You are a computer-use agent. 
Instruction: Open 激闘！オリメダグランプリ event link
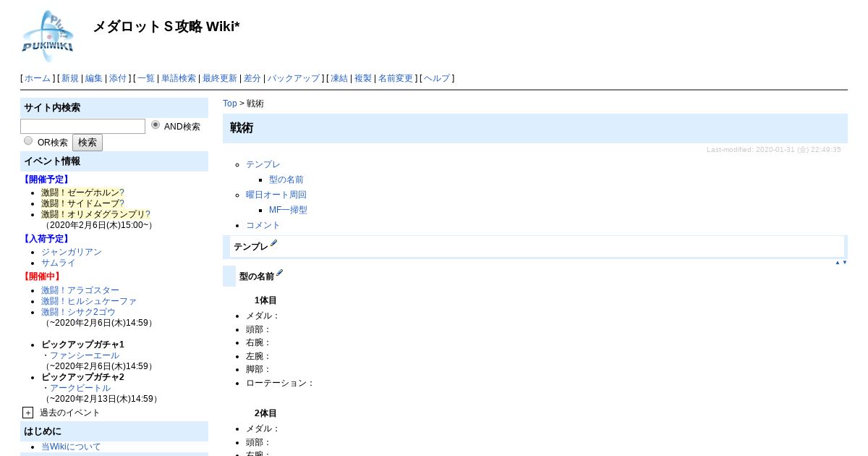tap(95, 214)
